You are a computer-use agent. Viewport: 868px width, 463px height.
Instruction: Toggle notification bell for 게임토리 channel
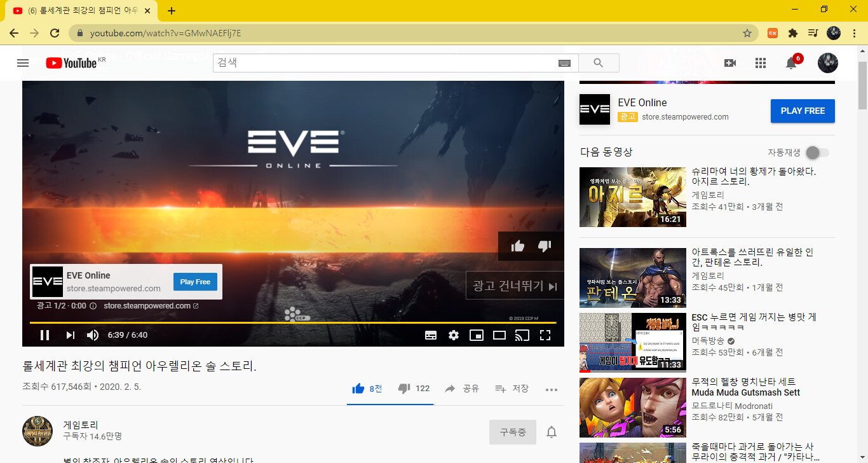click(x=552, y=432)
